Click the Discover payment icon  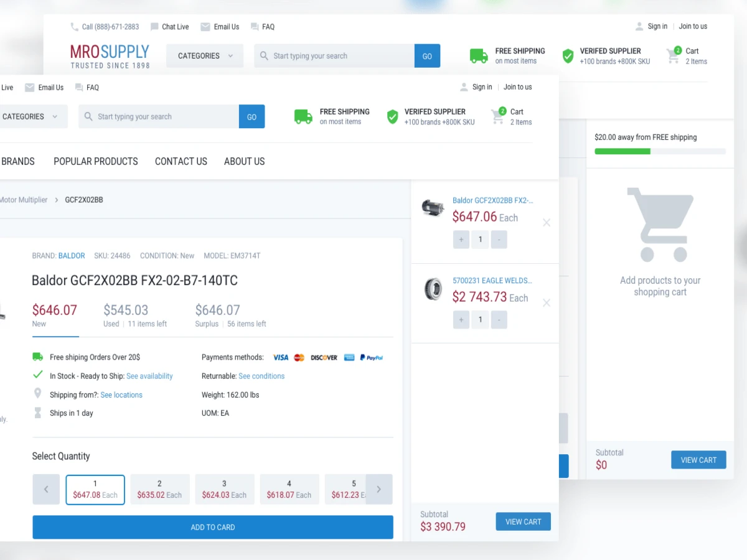[324, 358]
